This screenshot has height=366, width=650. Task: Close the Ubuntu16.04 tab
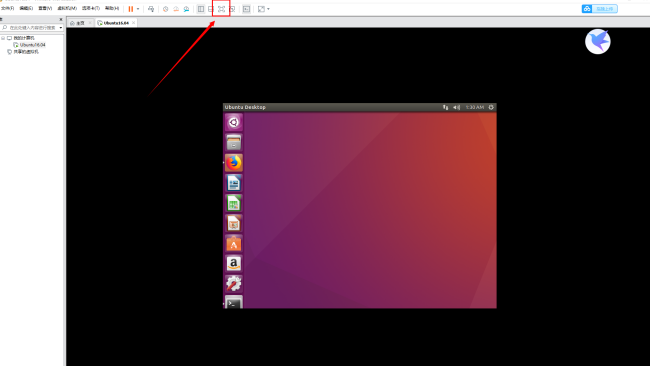click(x=133, y=23)
